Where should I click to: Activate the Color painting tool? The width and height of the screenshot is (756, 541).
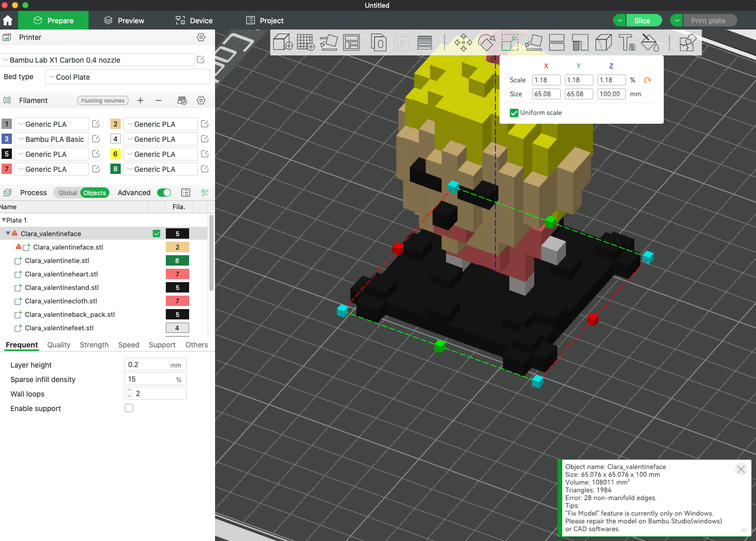(x=650, y=42)
